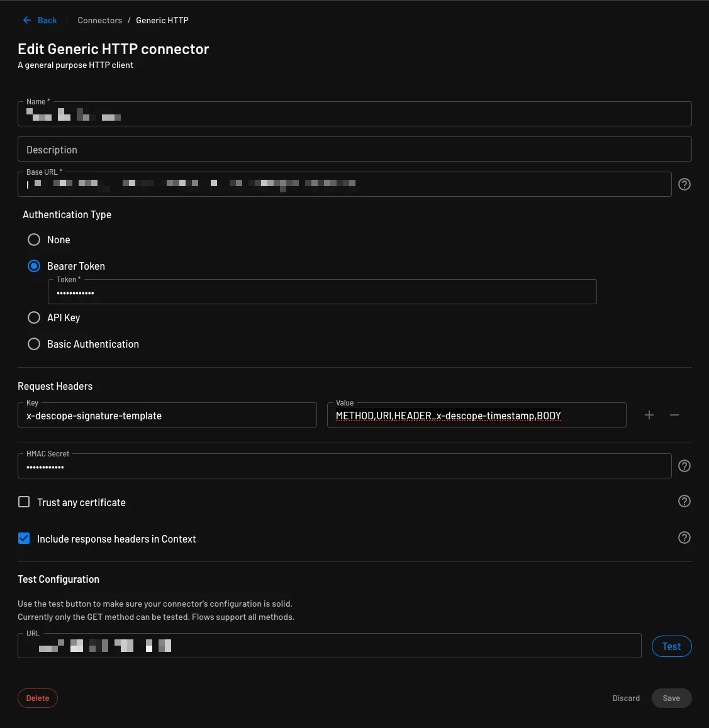Click the back arrow icon
Screen dimensions: 709x728
tap(27, 20)
